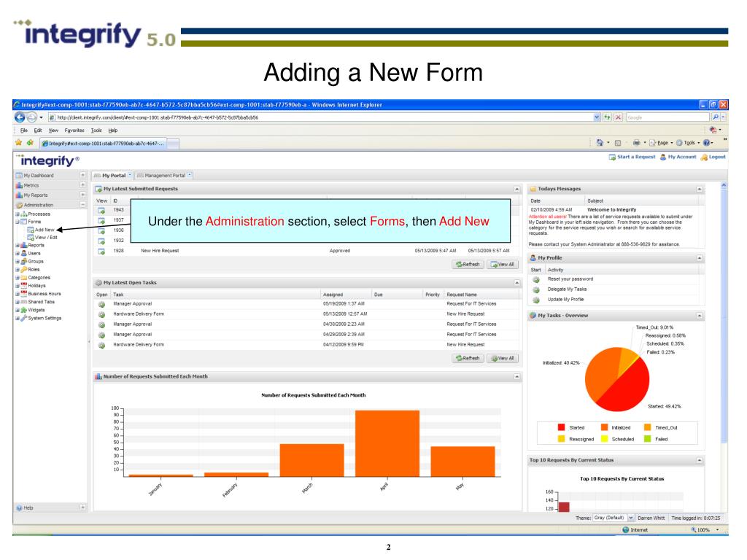Open the address bar history dropdown
This screenshot has height=560, width=747.
point(597,117)
